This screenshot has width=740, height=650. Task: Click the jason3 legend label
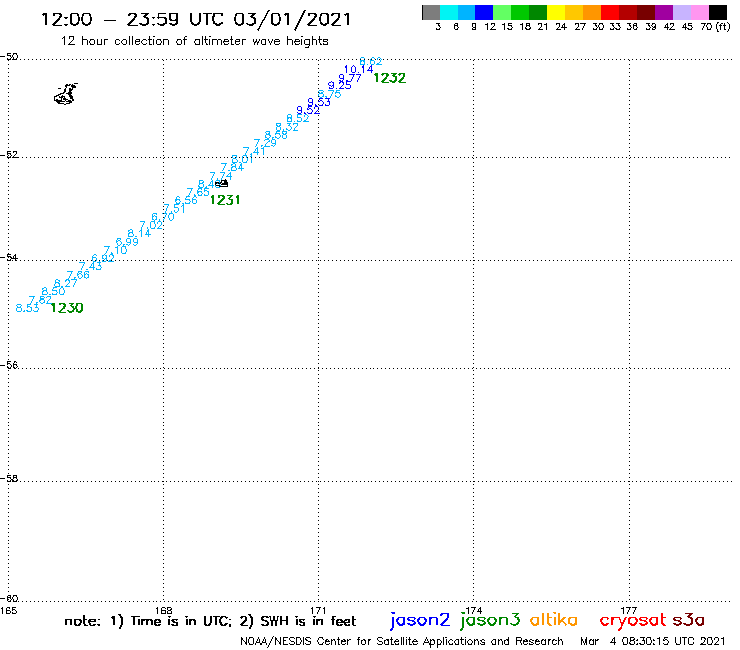click(490, 620)
